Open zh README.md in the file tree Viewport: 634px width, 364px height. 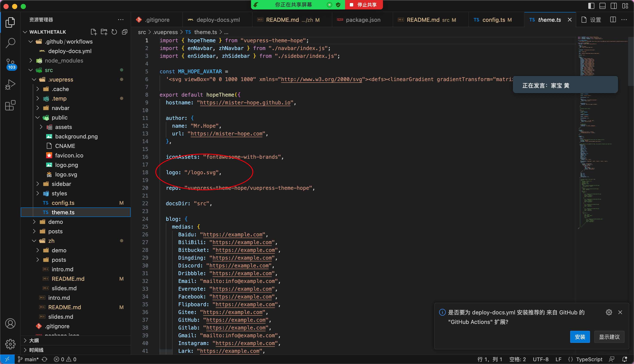pyautogui.click(x=68, y=279)
